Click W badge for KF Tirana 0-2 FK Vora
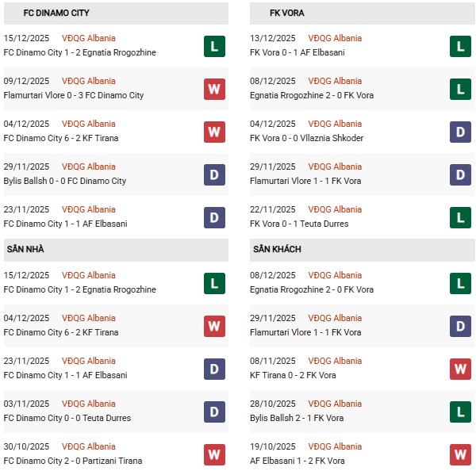476x471 pixels. [x=460, y=369]
